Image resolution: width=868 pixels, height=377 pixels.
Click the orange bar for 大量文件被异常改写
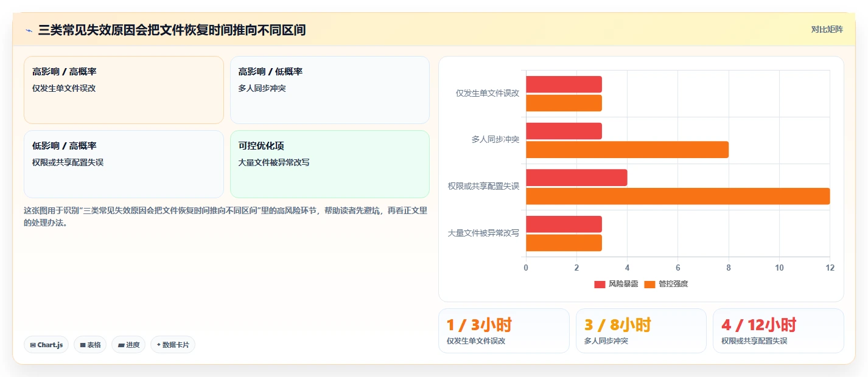coord(564,243)
